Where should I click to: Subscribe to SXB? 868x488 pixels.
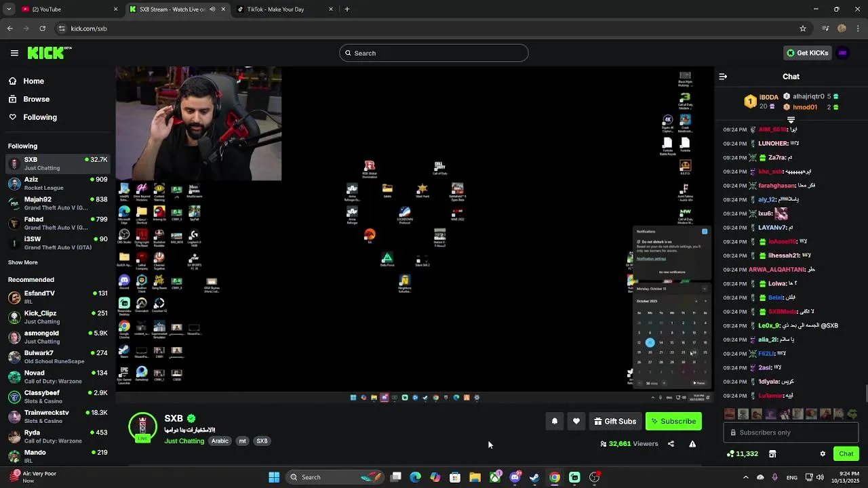pyautogui.click(x=673, y=421)
